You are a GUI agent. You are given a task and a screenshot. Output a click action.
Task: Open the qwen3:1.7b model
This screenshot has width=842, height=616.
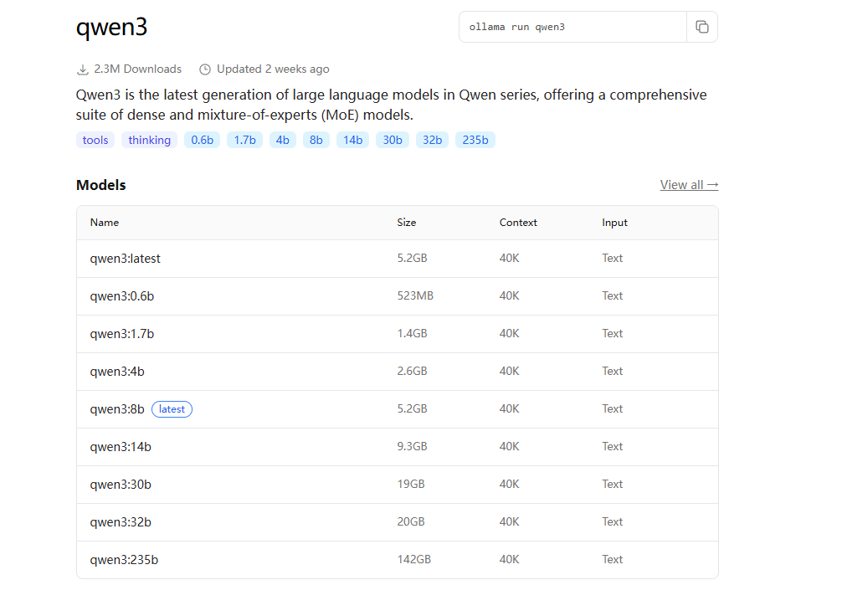click(122, 334)
